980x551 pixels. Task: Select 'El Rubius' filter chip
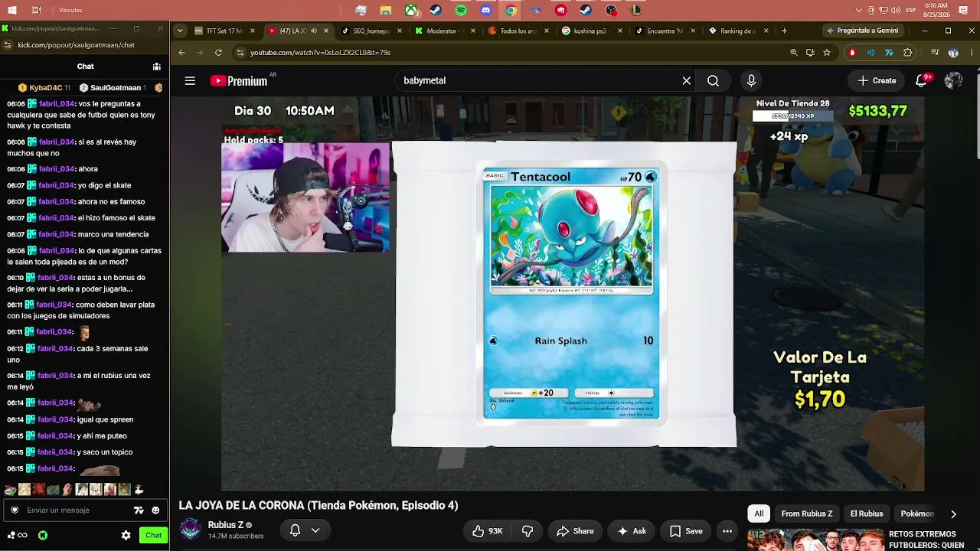tap(867, 514)
